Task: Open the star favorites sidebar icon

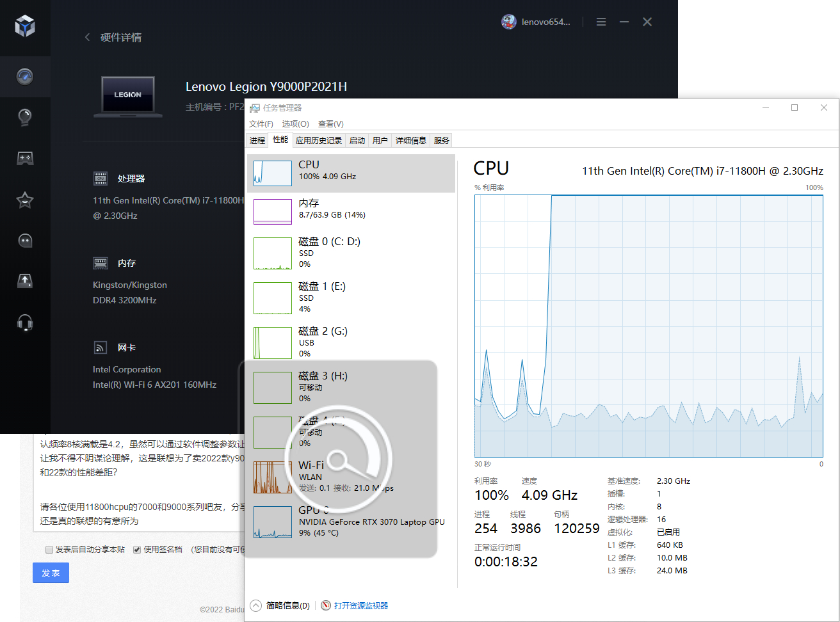Action: pos(25,200)
